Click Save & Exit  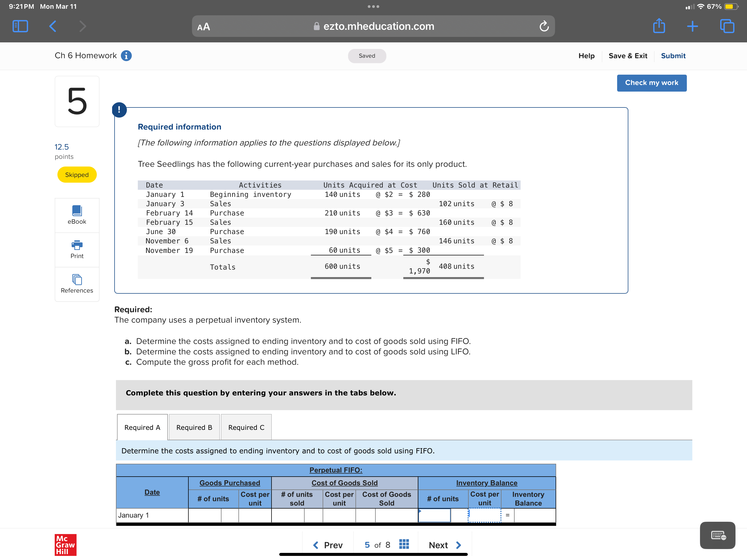click(628, 56)
